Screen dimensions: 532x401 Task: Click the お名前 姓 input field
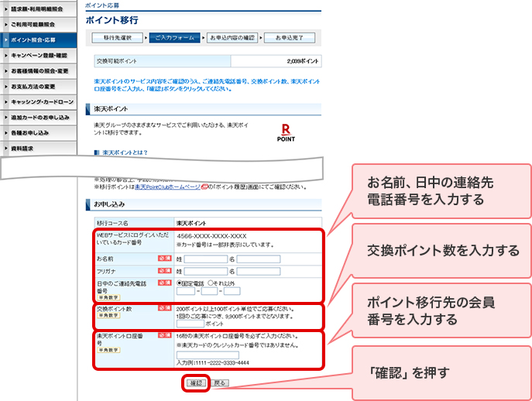pyautogui.click(x=204, y=259)
